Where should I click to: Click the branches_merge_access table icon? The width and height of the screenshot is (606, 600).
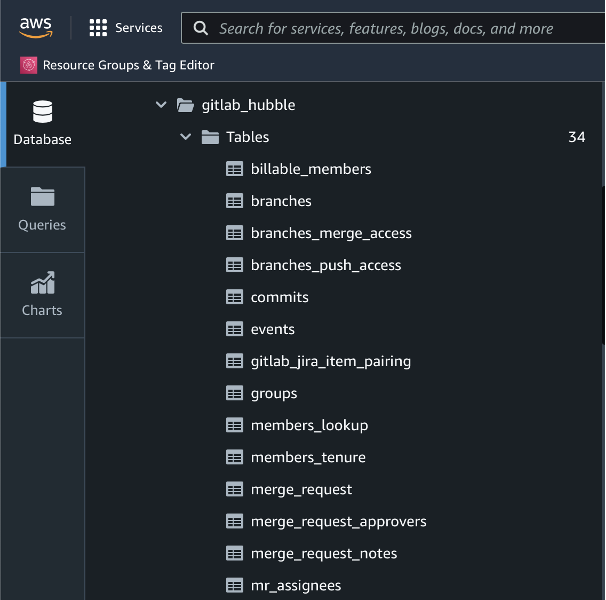coord(235,233)
